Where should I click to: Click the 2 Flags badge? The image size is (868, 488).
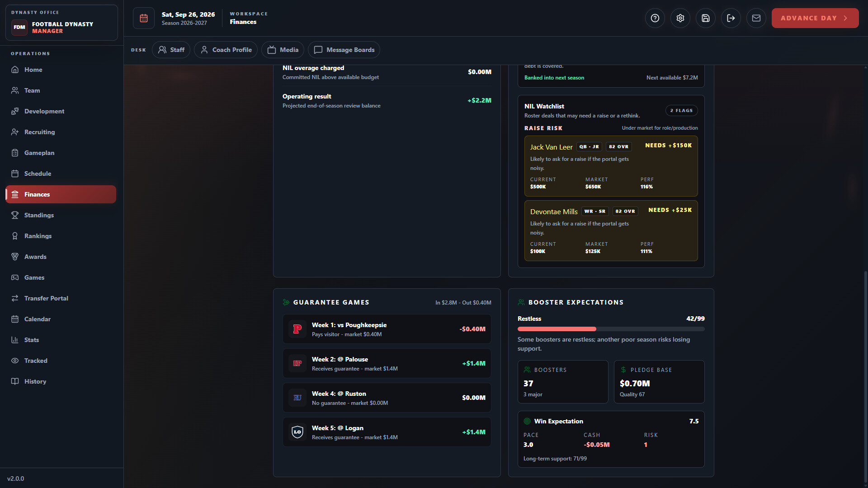click(681, 110)
